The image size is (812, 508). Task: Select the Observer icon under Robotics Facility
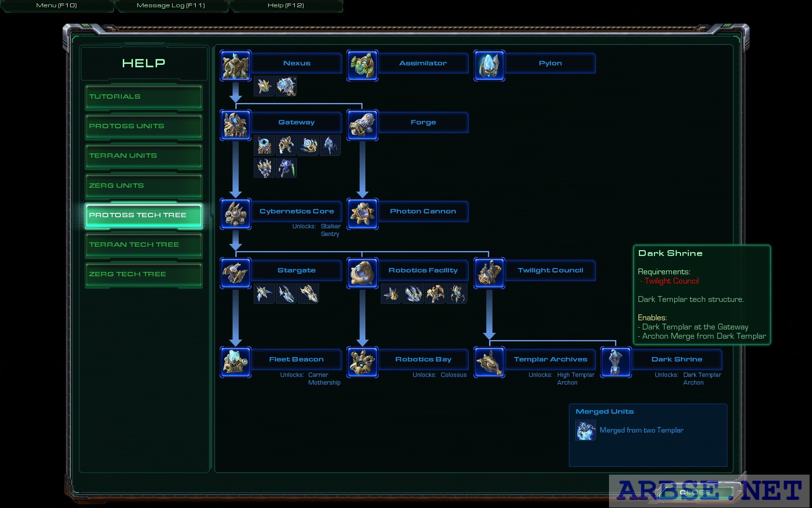pyautogui.click(x=391, y=293)
